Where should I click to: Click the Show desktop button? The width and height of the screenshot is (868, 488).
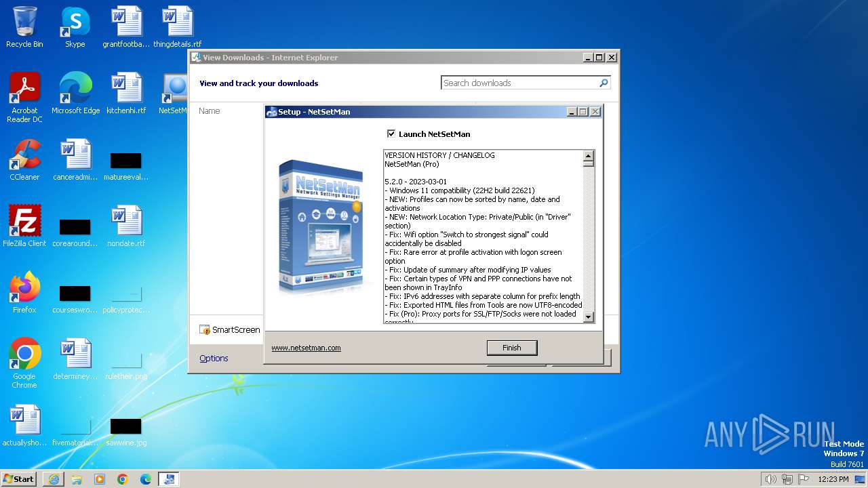click(861, 479)
